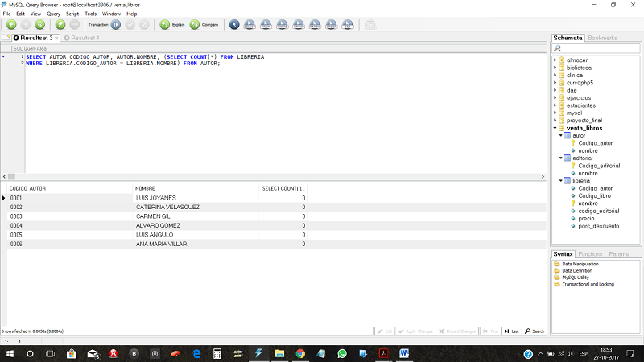Expand the almacen schema
Image resolution: width=644 pixels, height=362 pixels.
click(x=555, y=60)
